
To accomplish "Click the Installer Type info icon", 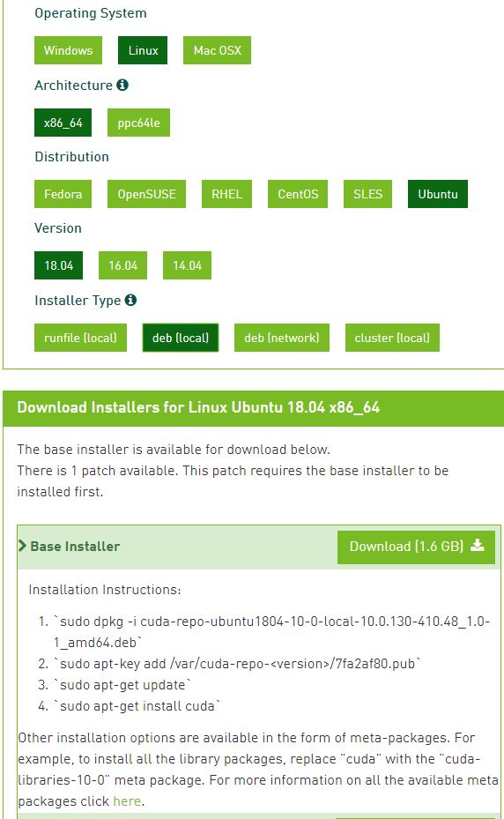I will click(x=131, y=300).
